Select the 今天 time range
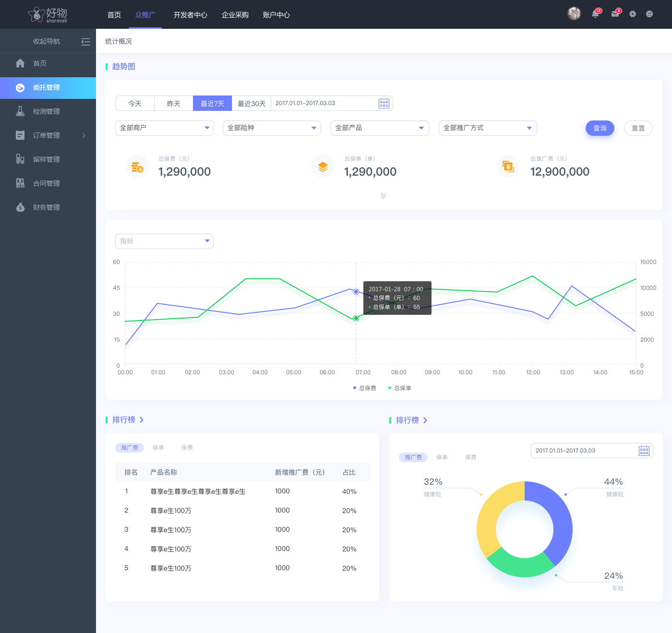Viewport: 672px width, 633px height. pyautogui.click(x=135, y=103)
